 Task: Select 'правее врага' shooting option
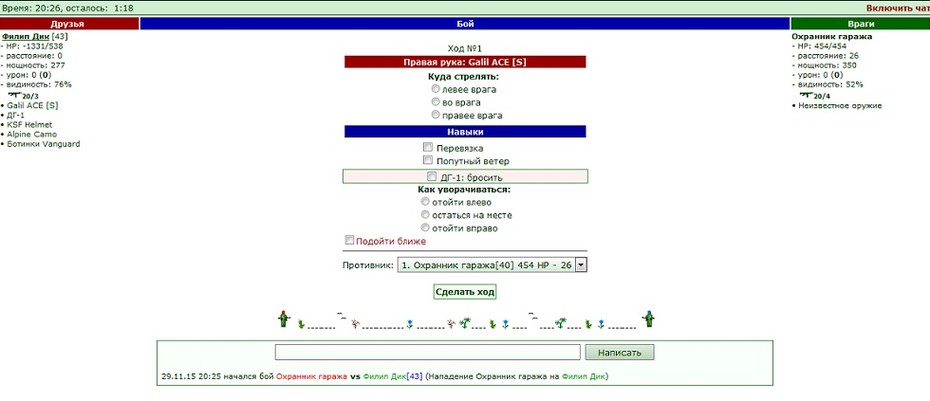(x=436, y=115)
